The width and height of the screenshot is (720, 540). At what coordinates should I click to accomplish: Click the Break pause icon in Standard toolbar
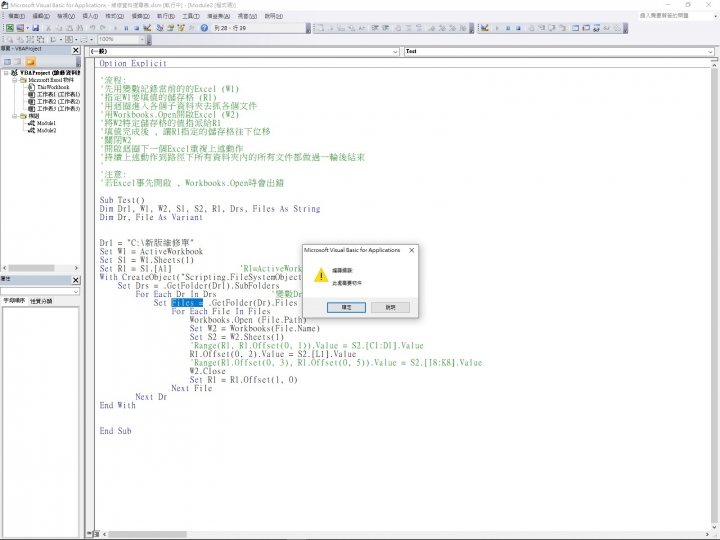click(x=126, y=28)
